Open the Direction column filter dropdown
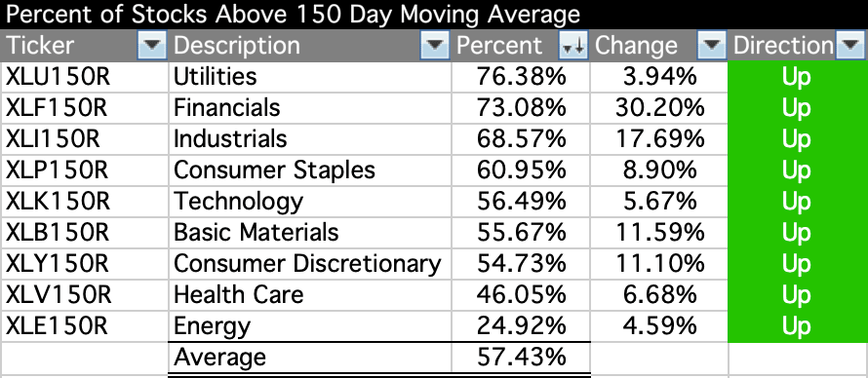This screenshot has width=868, height=378. [x=849, y=45]
